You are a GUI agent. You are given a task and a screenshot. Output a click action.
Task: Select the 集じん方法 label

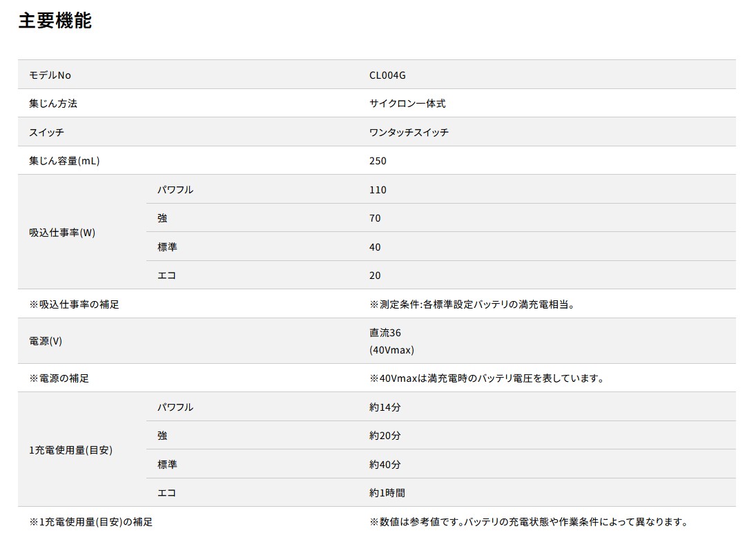[x=53, y=104]
